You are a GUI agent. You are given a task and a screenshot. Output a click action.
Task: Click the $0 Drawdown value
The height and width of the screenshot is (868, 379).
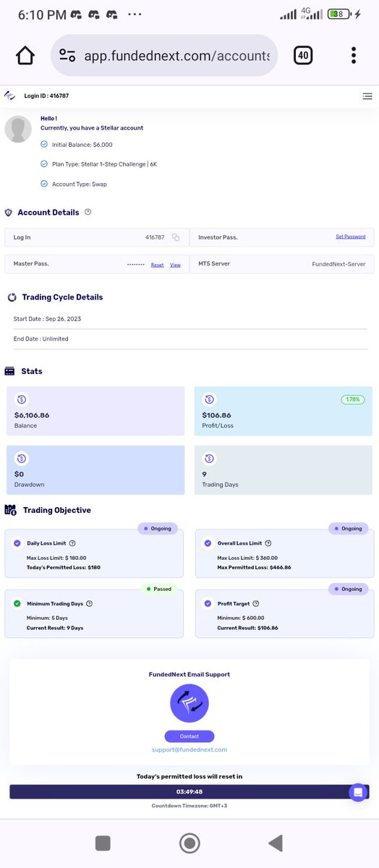tap(20, 475)
